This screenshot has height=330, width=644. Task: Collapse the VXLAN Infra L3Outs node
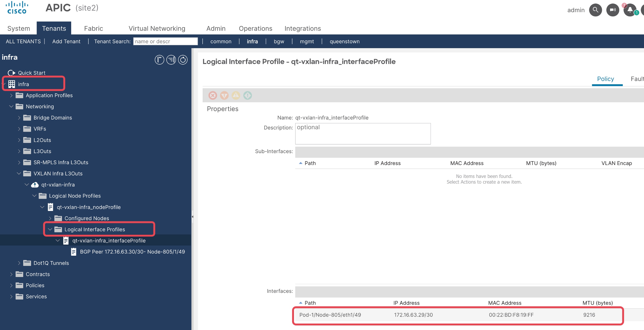point(19,173)
